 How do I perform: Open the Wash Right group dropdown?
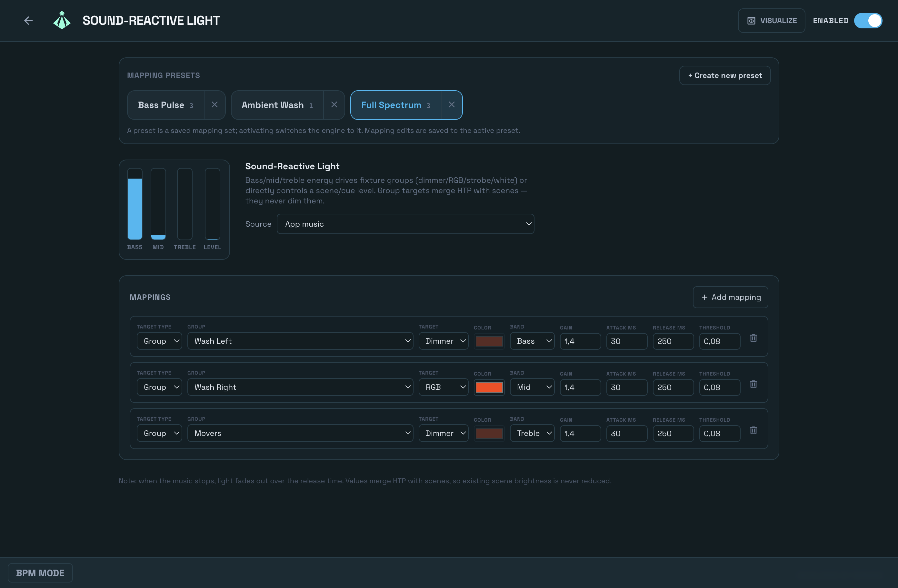[300, 387]
